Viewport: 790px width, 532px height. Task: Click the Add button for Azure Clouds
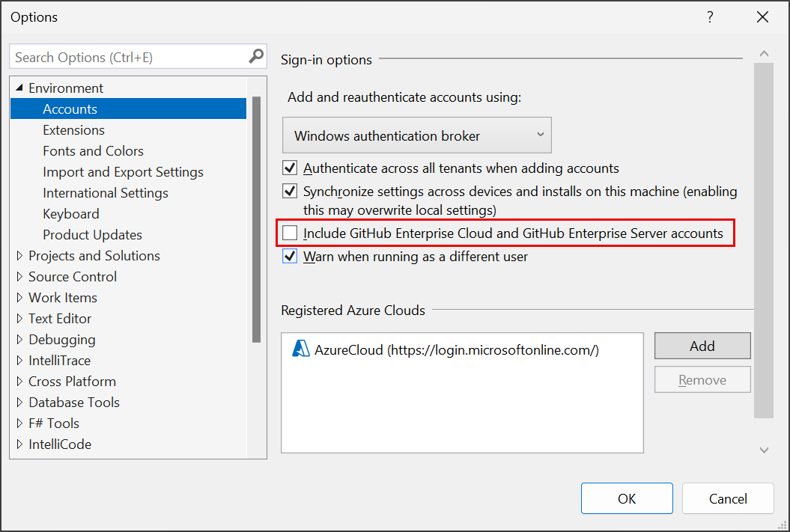coord(702,346)
